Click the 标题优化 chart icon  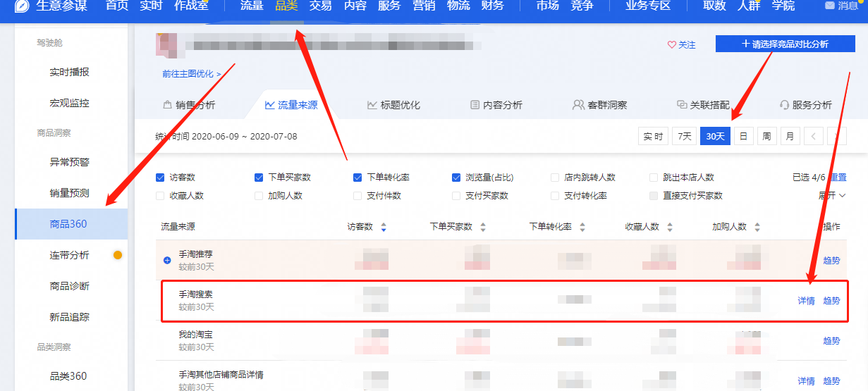372,105
